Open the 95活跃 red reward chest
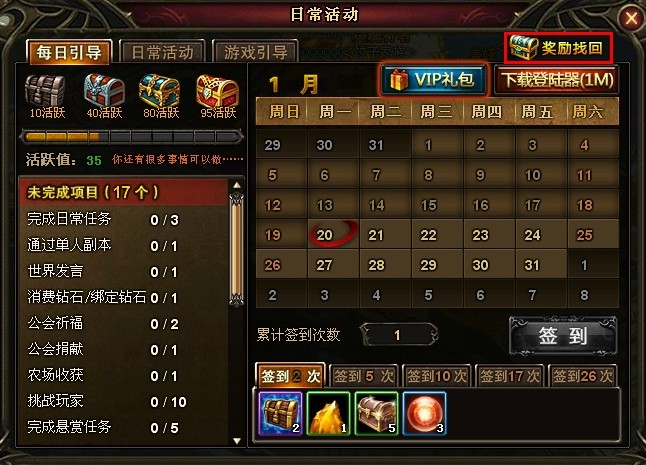The height and width of the screenshot is (465, 646). pyautogui.click(x=218, y=91)
